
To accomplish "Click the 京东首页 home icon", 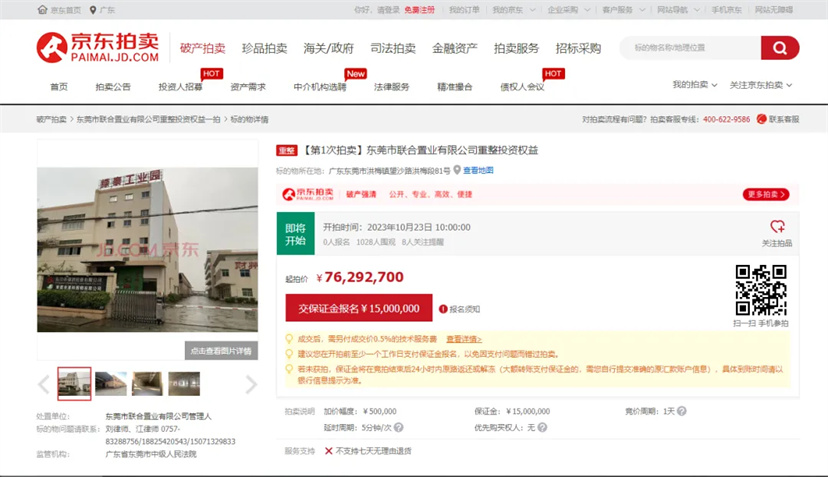I will click(x=42, y=10).
